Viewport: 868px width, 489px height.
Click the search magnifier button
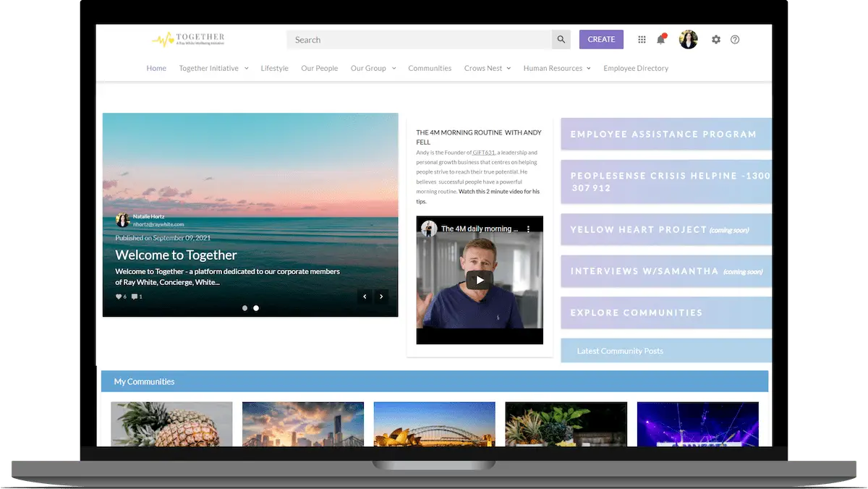561,40
